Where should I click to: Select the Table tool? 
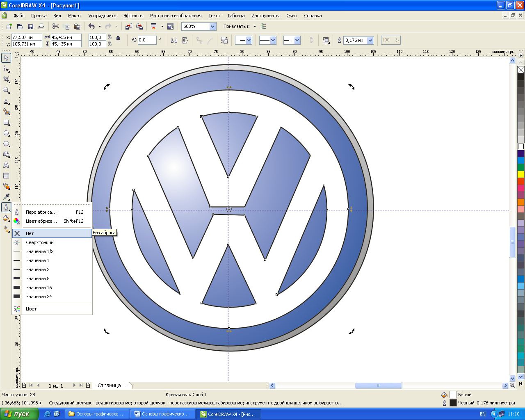6,176
